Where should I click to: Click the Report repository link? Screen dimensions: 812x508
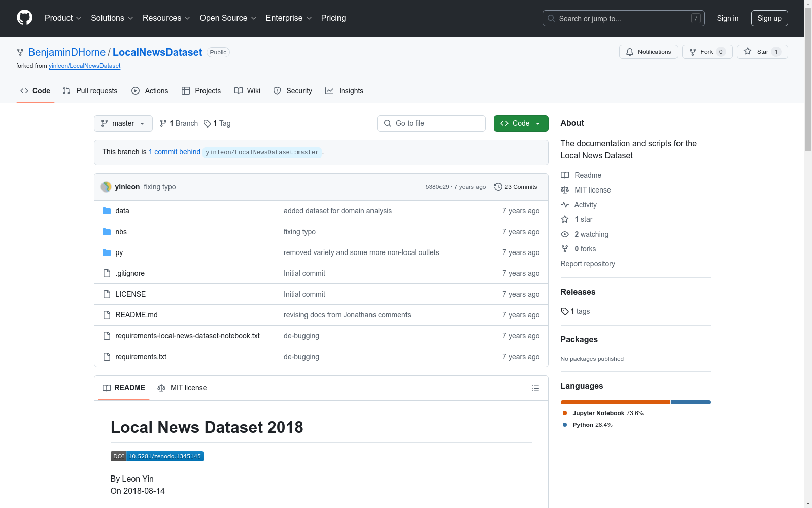588,264
